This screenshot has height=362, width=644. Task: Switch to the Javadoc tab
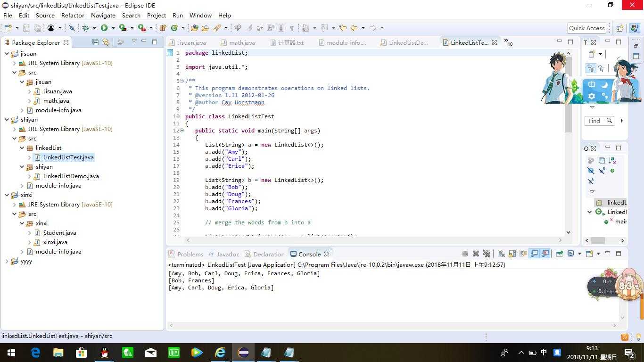point(224,254)
